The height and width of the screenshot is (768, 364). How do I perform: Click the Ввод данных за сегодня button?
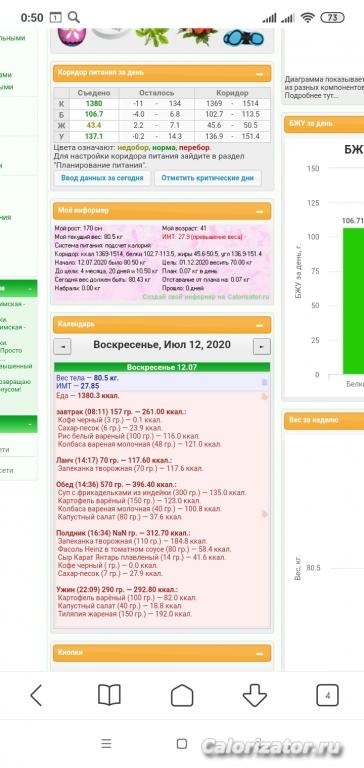coord(102,178)
